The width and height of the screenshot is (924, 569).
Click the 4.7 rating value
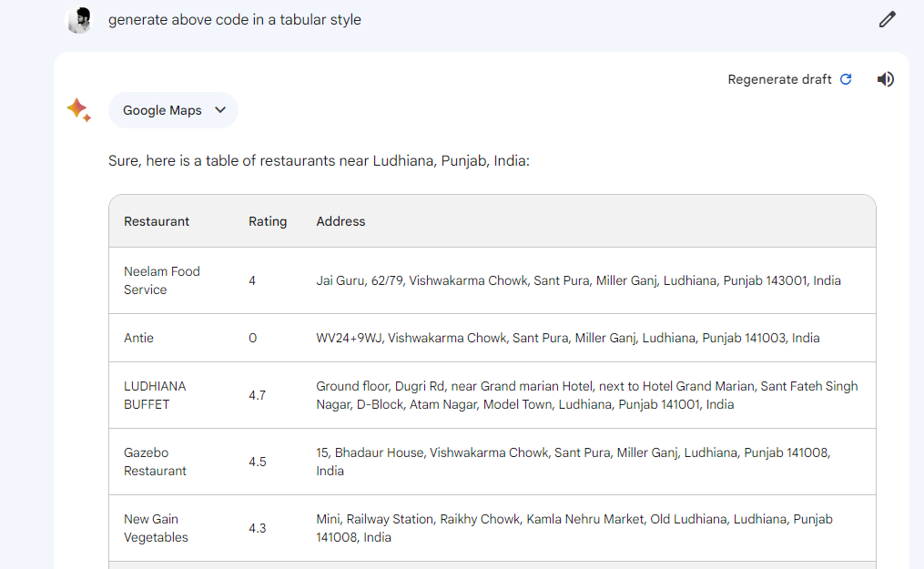point(257,395)
